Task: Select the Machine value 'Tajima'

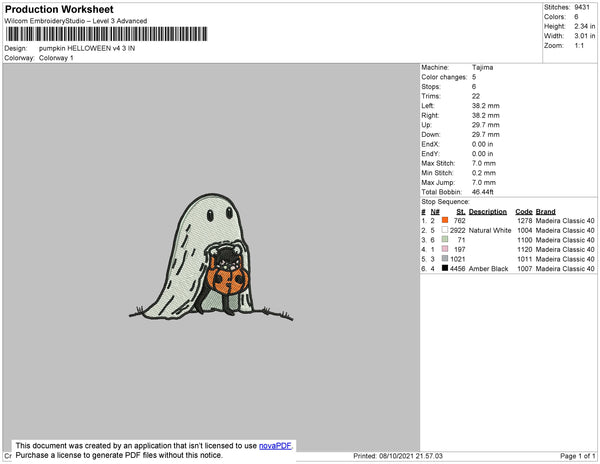Action: coord(483,67)
